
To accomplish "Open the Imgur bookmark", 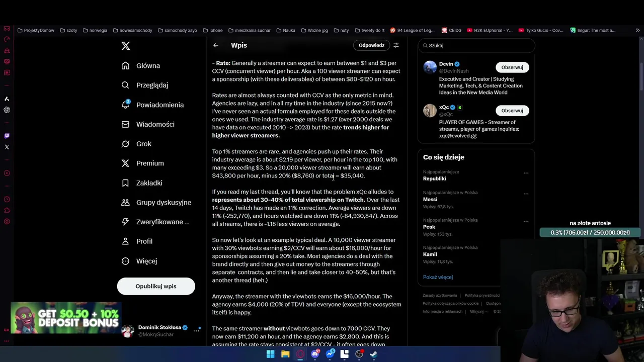I will [x=593, y=30].
